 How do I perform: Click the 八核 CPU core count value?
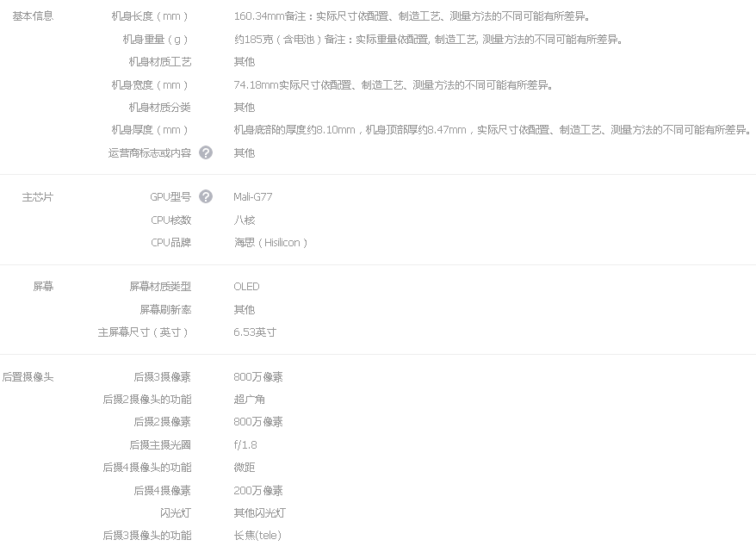pyautogui.click(x=241, y=220)
